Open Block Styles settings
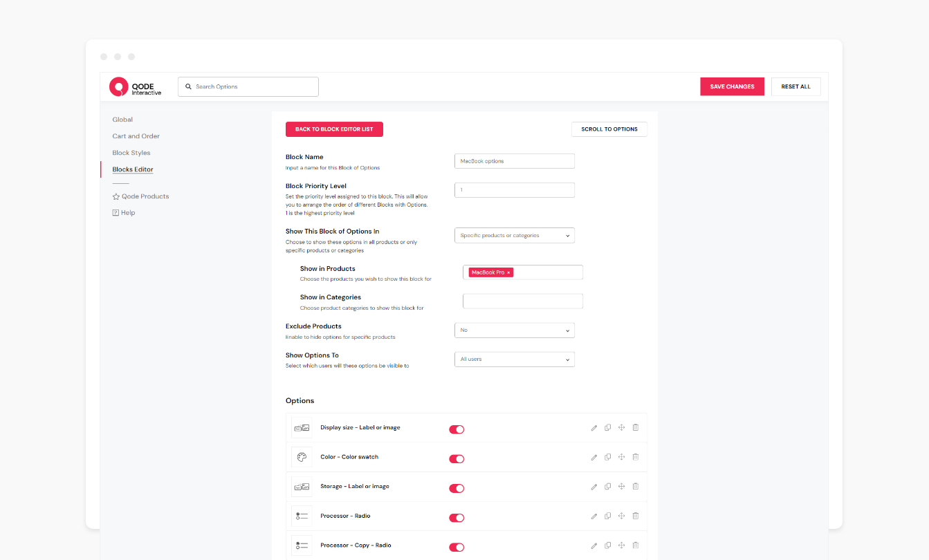This screenshot has height=560, width=929. coord(131,153)
